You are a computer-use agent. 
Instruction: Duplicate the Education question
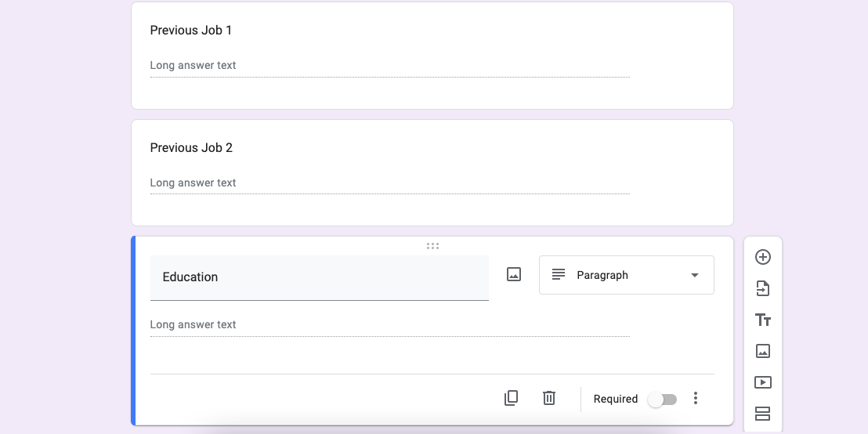[511, 399]
